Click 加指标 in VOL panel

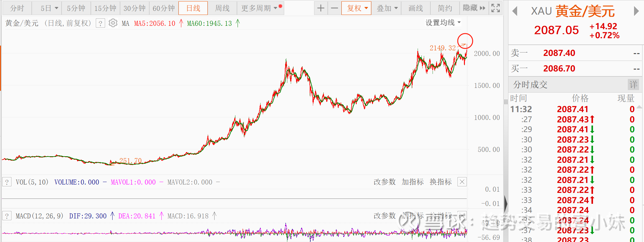click(413, 182)
